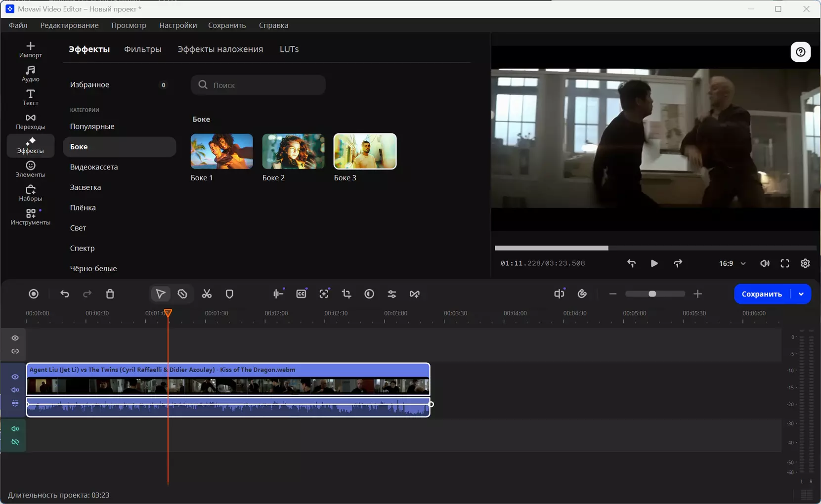The width and height of the screenshot is (821, 504).
Task: Select the Засветка category
Action: [120, 187]
